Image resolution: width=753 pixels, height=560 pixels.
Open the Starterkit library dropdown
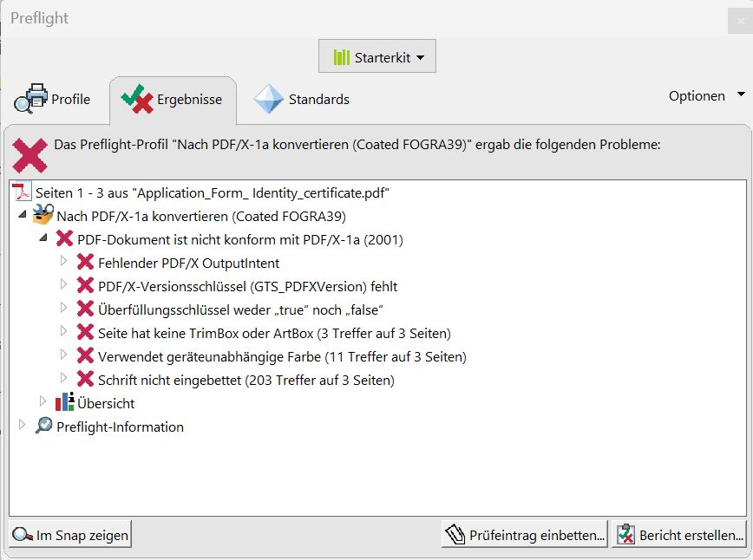[377, 56]
